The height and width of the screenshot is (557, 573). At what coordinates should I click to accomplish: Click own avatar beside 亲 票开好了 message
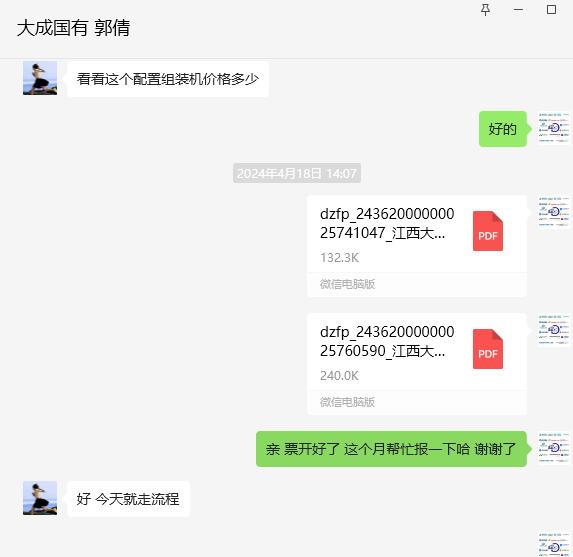point(554,448)
